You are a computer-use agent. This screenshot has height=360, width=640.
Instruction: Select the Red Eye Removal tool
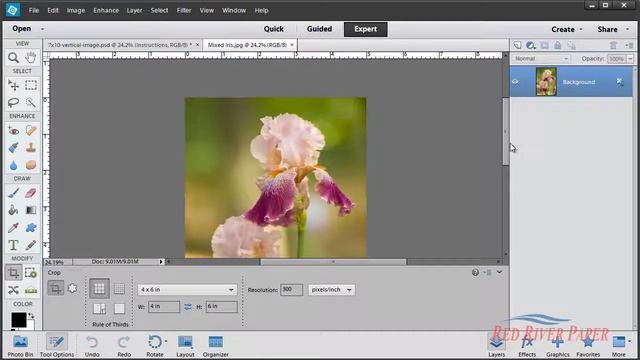(x=13, y=131)
